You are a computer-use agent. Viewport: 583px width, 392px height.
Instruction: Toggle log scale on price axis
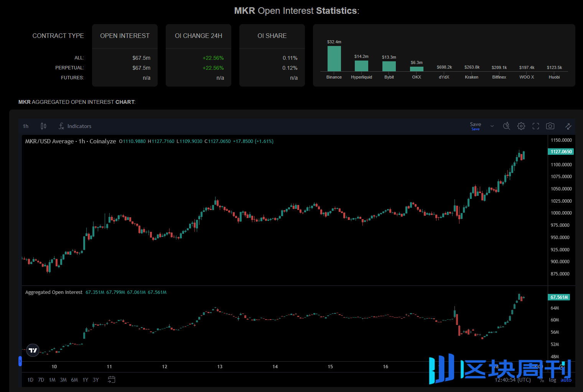[552, 380]
